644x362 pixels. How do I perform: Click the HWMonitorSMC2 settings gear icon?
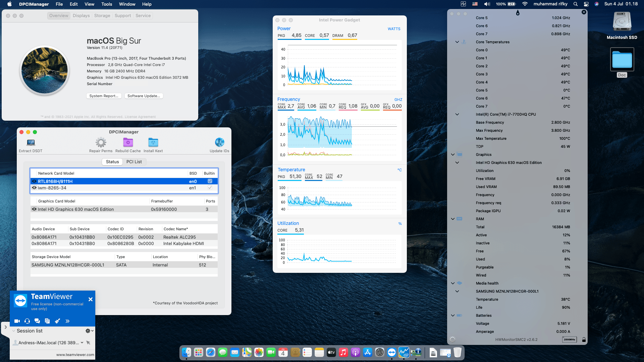coord(452,340)
